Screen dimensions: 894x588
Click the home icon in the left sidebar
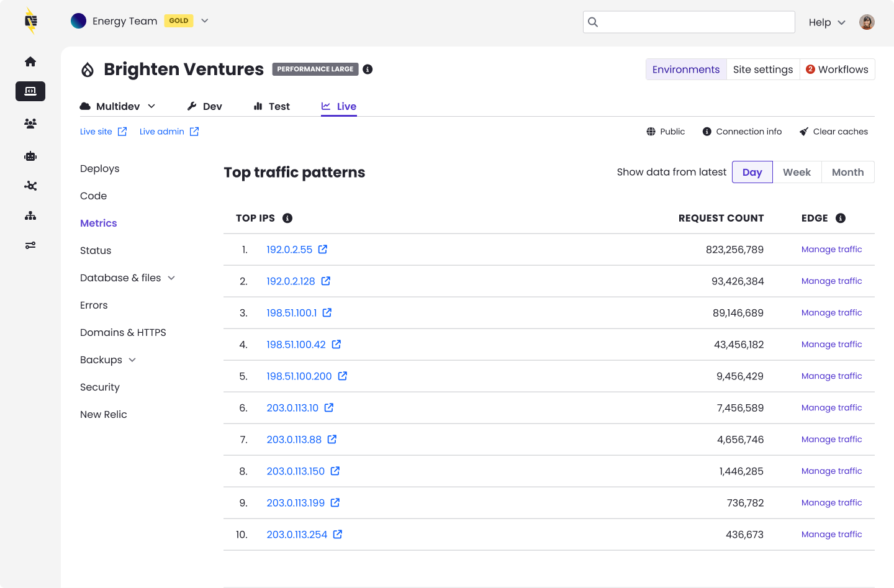click(x=30, y=61)
